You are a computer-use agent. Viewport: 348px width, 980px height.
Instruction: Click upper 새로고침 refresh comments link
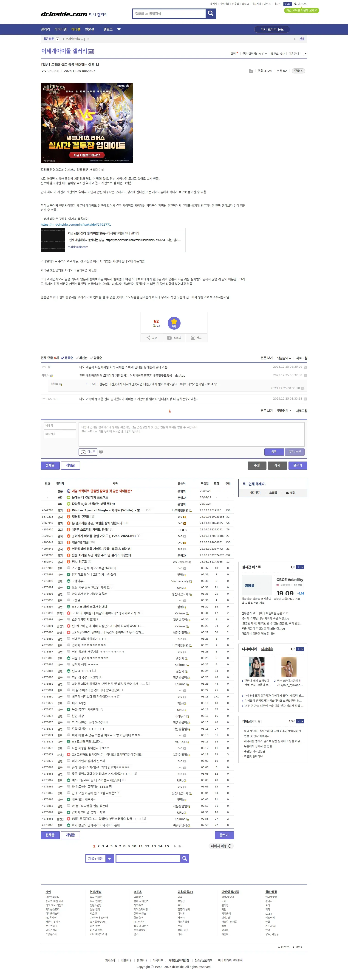tap(302, 358)
